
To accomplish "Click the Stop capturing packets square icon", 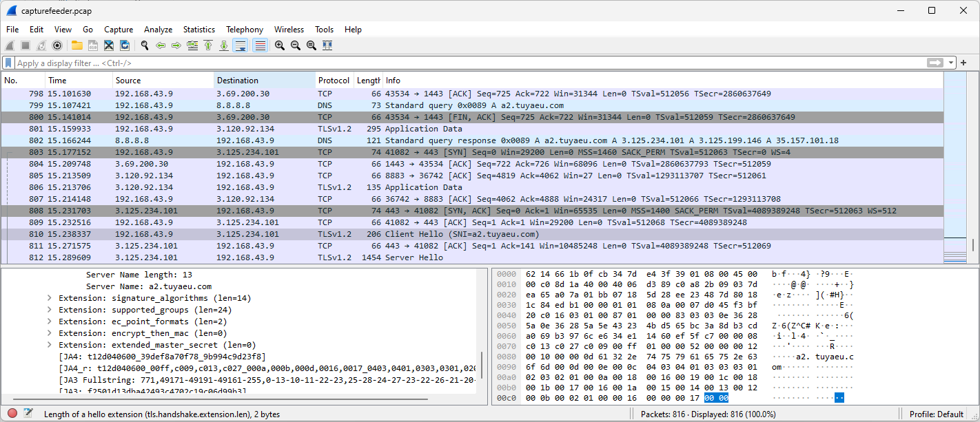I will (x=25, y=45).
